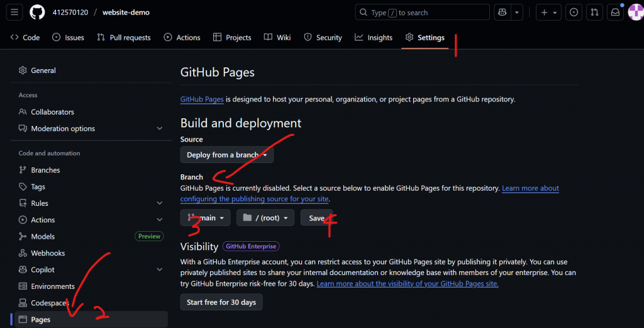The image size is (644, 328).
Task: Click the GitHub Octocat logo
Action: pos(37,13)
